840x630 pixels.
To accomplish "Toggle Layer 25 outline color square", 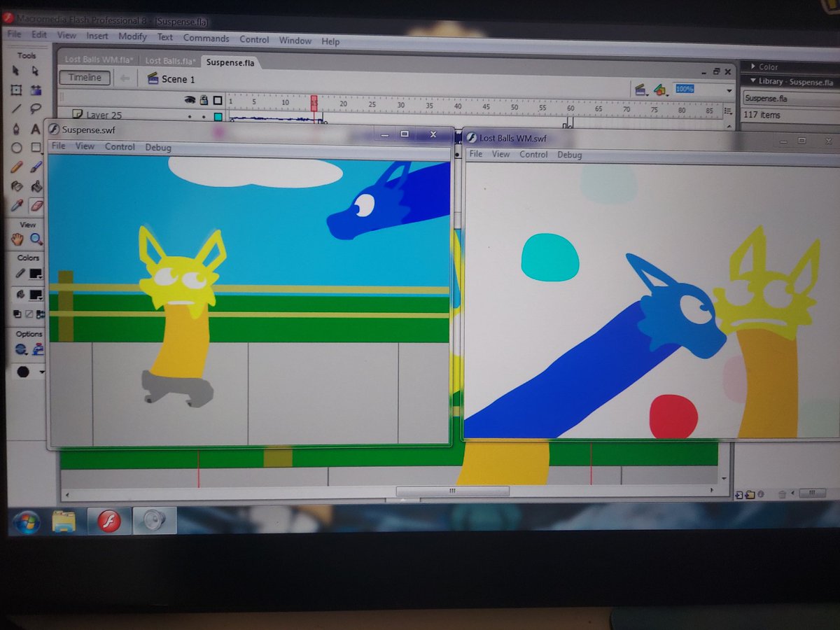I will tap(218, 117).
